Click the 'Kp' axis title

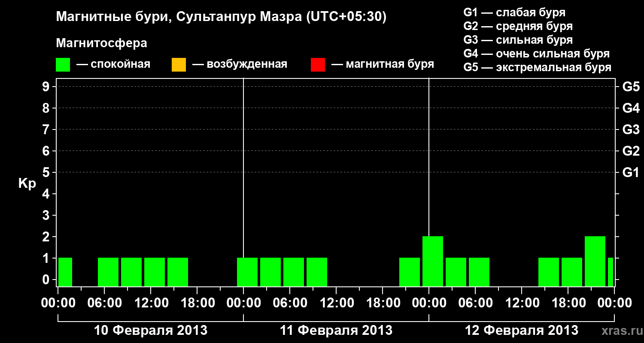(x=27, y=184)
